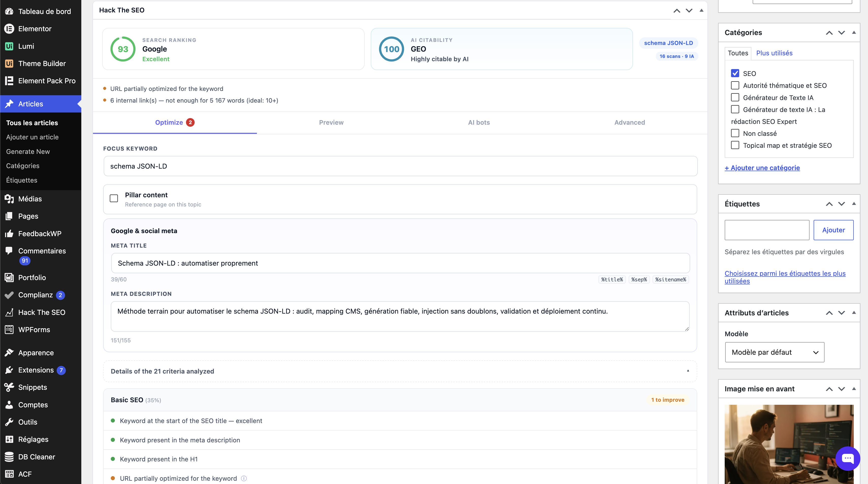Expand Details of the 21 criteria analyzed

click(x=400, y=371)
